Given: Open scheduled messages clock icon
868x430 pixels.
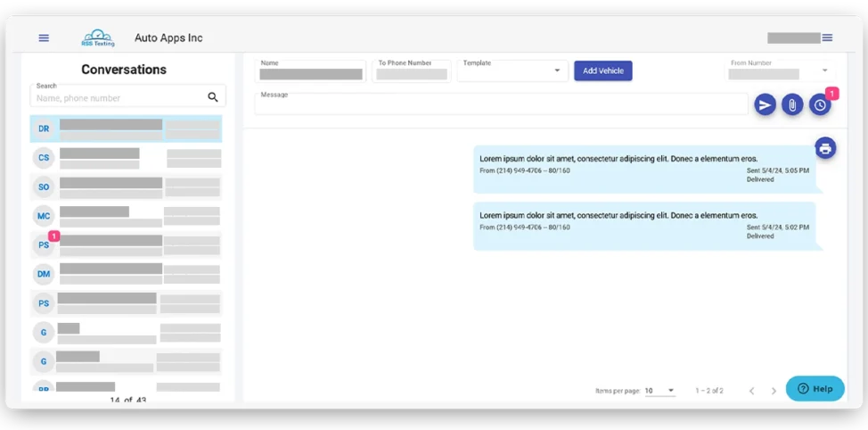Looking at the screenshot, I should click(820, 105).
